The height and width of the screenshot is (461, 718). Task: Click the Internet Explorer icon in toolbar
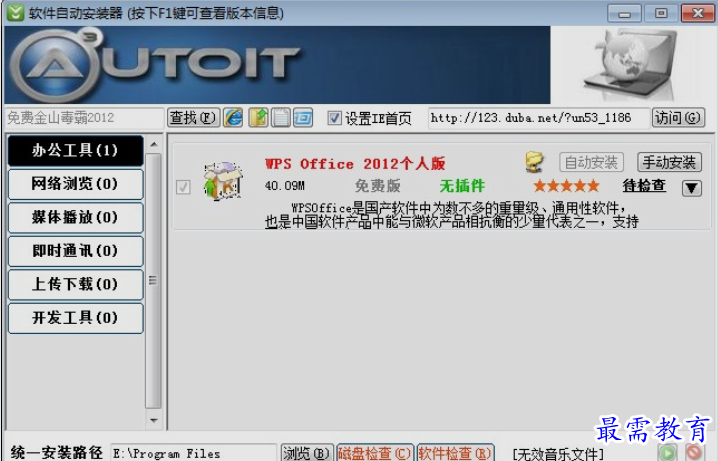(233, 118)
